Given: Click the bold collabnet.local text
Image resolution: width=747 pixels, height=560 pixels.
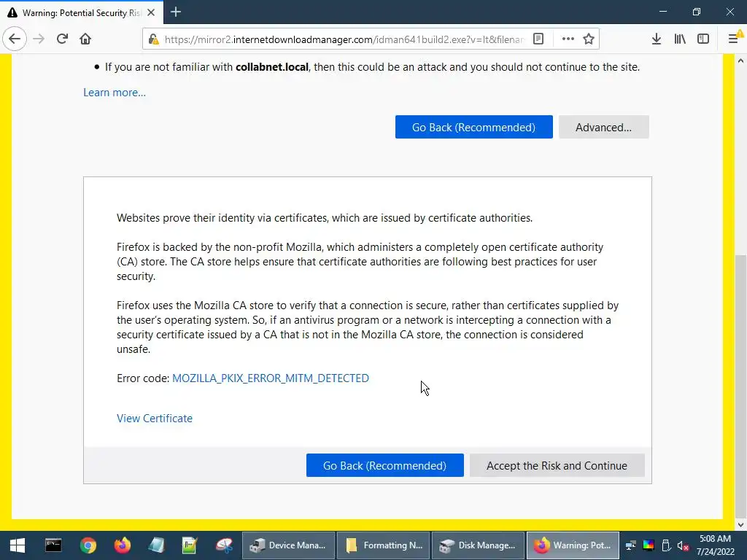Looking at the screenshot, I should [x=272, y=67].
